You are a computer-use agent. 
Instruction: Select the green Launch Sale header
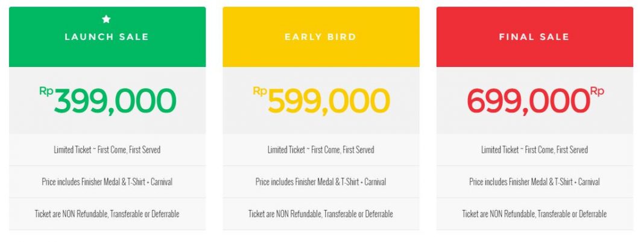107,37
